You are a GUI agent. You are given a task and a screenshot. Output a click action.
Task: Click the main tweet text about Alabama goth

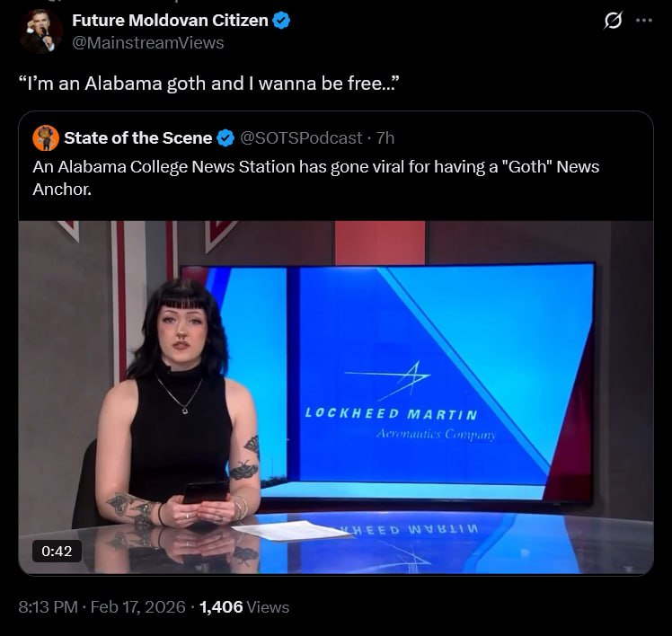point(209,84)
